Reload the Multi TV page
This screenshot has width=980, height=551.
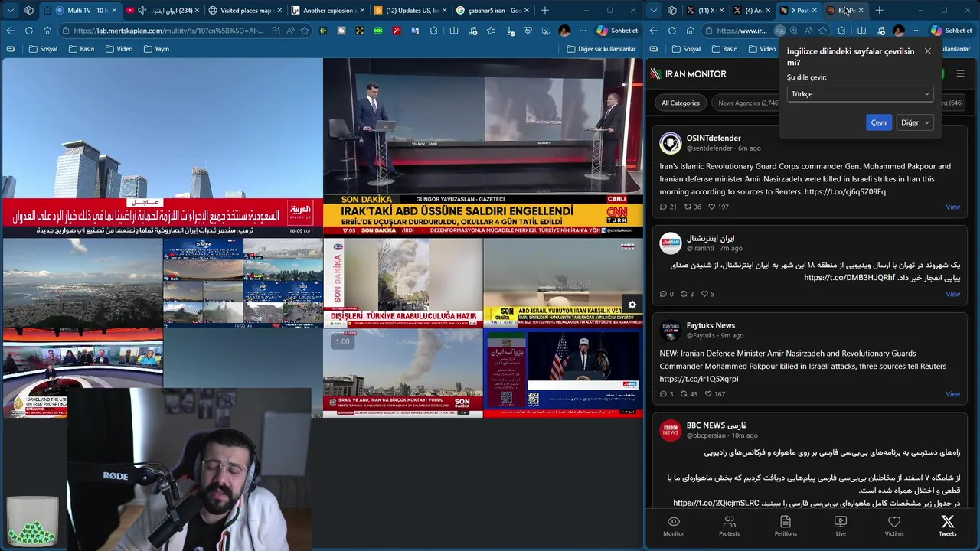[x=28, y=31]
